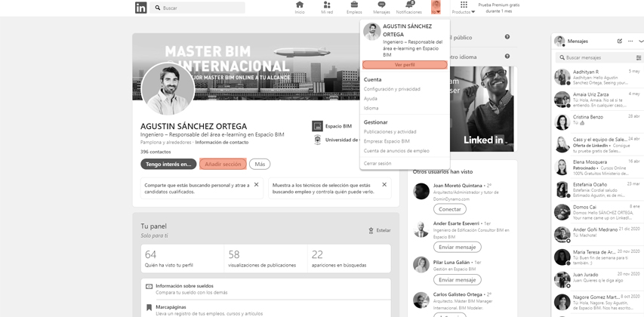The image size is (644, 317).
Task: Click the Estelar star icon
Action: pos(371,231)
